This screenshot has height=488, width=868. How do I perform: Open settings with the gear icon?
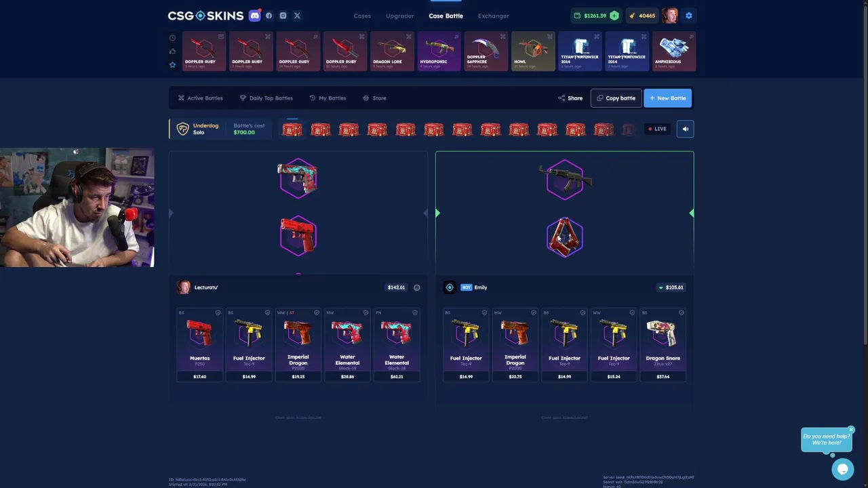coord(689,16)
